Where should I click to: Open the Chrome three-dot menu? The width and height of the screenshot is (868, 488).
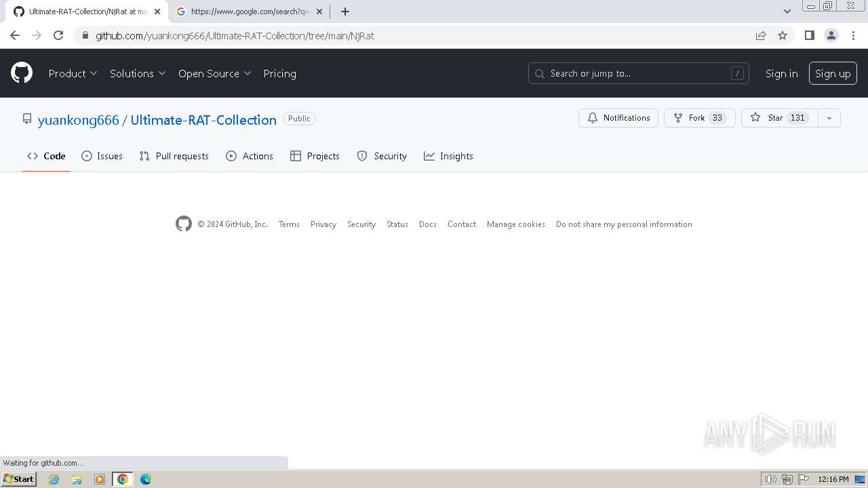pyautogui.click(x=852, y=35)
